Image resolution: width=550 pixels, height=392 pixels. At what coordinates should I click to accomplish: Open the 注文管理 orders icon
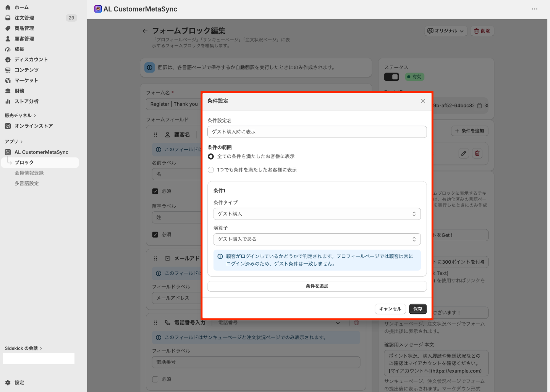pyautogui.click(x=8, y=18)
